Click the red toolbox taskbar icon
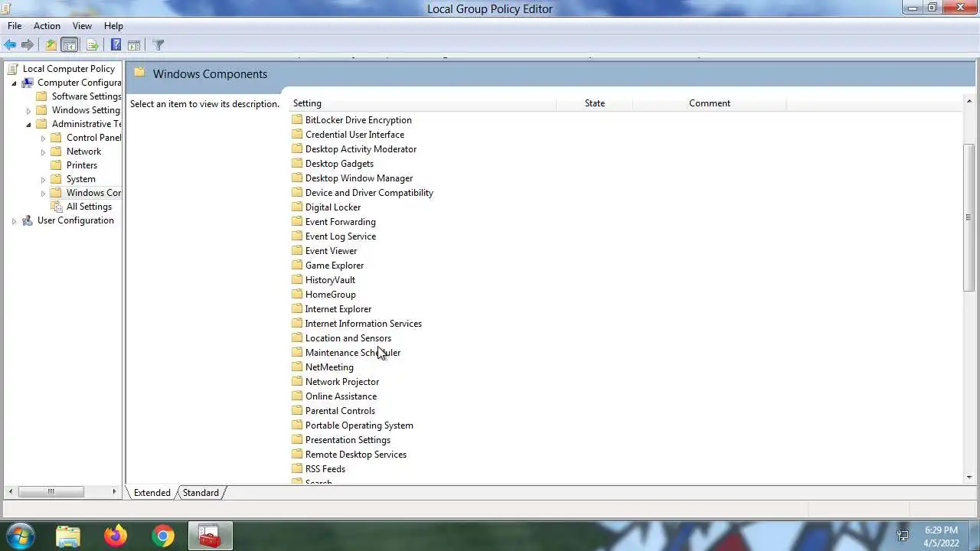This screenshot has height=551, width=980. point(209,536)
